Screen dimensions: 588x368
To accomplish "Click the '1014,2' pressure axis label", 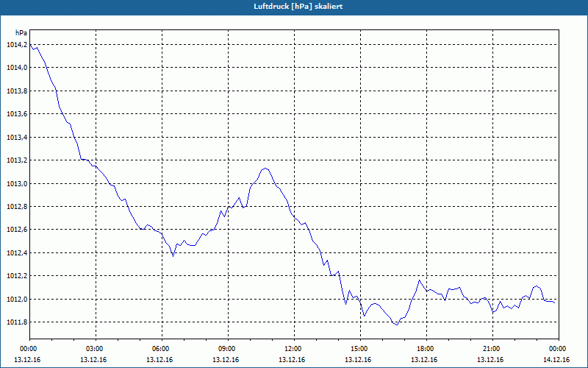I will point(17,45).
